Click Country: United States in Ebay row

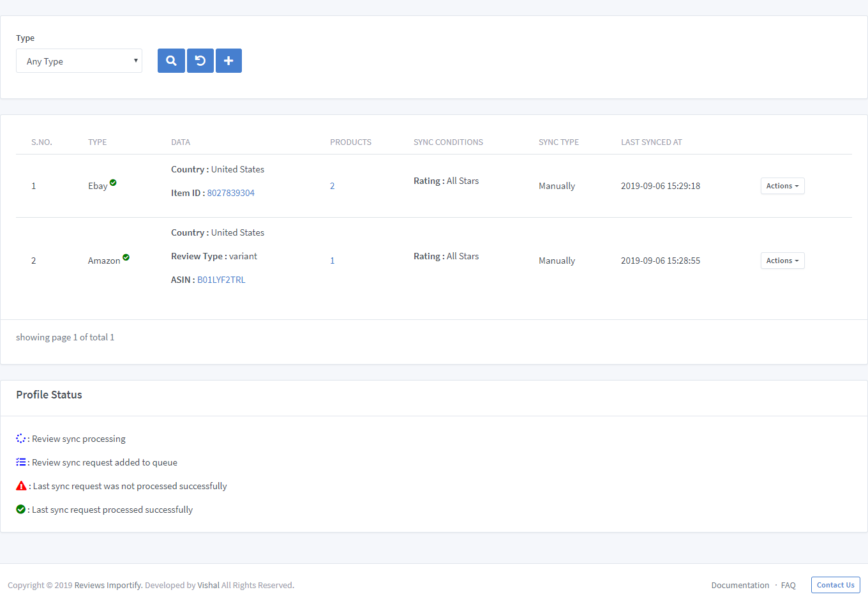tap(218, 169)
